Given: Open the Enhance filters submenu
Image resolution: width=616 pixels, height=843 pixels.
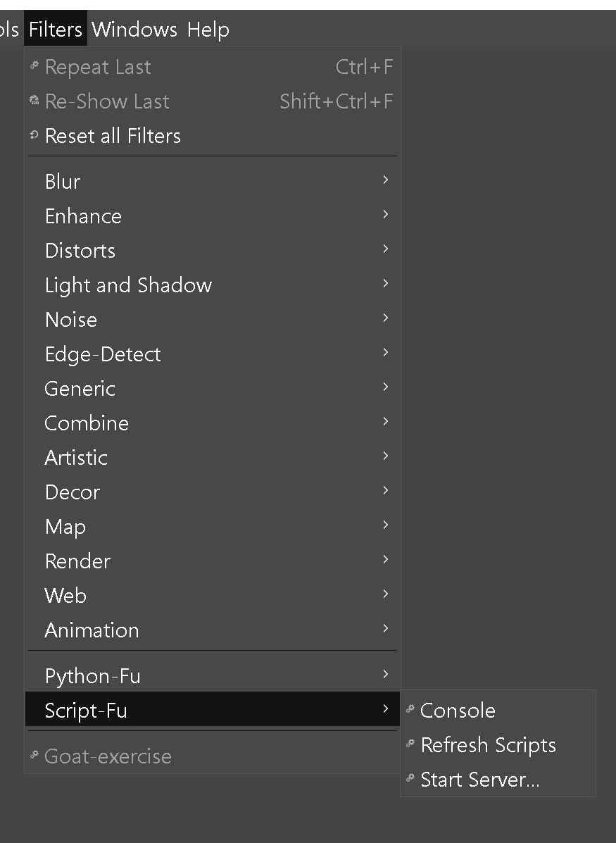Looking at the screenshot, I should (x=83, y=216).
